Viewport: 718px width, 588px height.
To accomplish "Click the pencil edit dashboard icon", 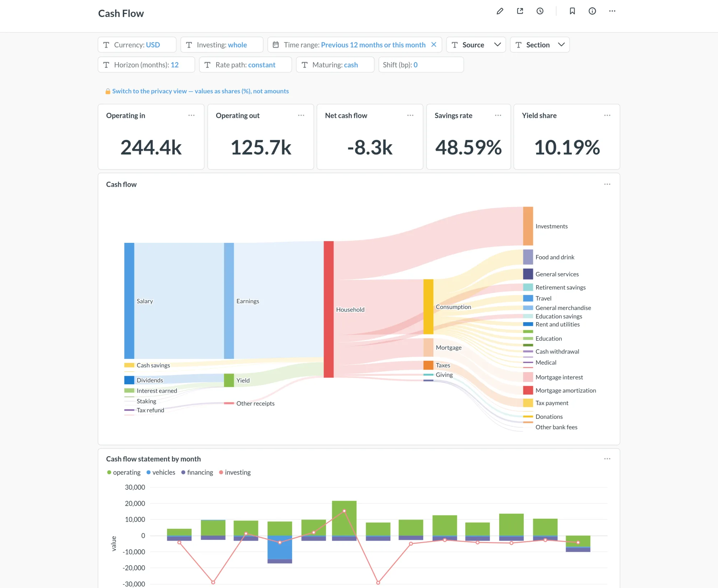I will [500, 11].
